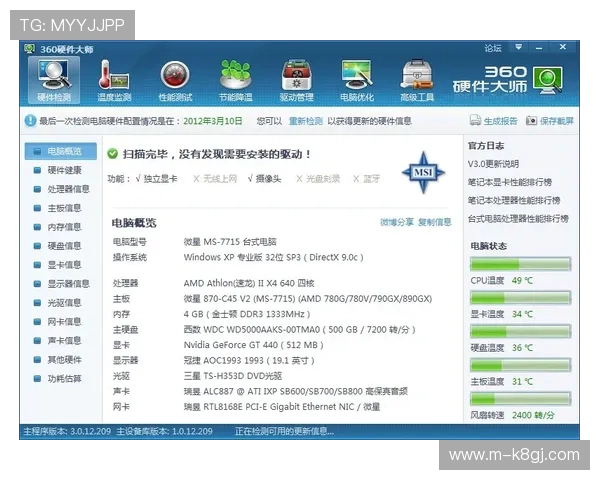Click the app icon in title bar
This screenshot has width=600, height=480.
[x=29, y=49]
